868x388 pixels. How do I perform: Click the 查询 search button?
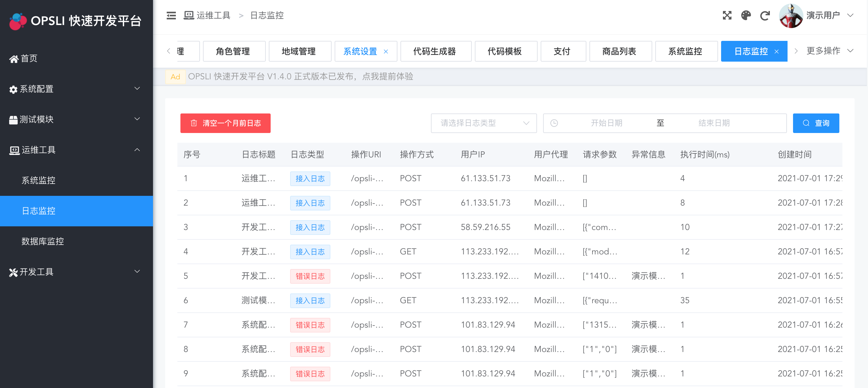816,123
